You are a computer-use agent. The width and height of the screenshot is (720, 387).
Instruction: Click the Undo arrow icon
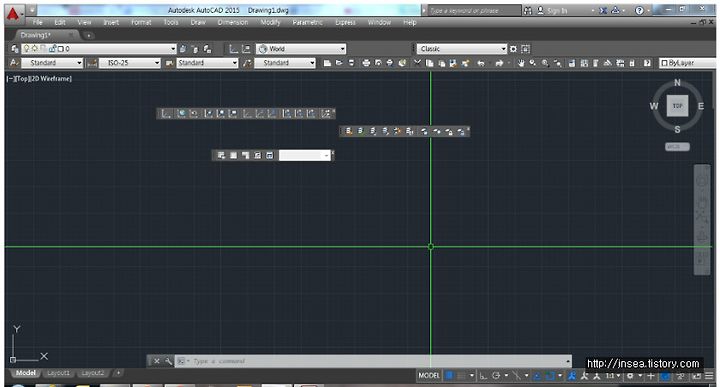[481, 63]
